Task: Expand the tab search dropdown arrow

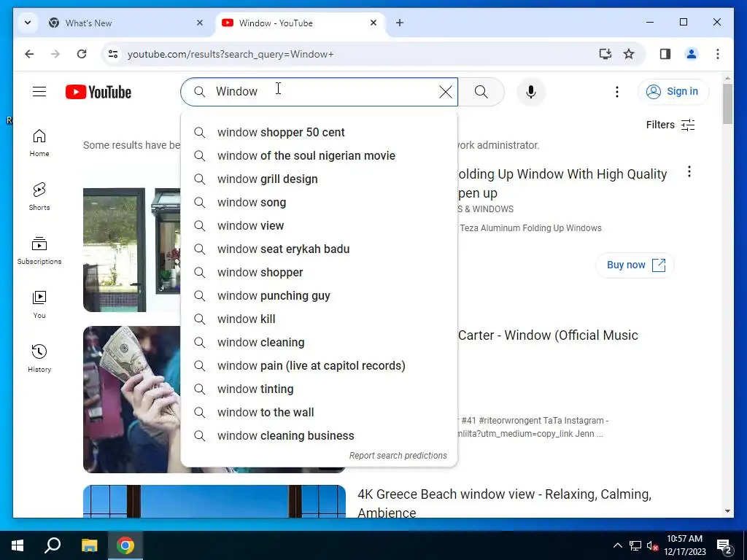Action: coord(28,23)
